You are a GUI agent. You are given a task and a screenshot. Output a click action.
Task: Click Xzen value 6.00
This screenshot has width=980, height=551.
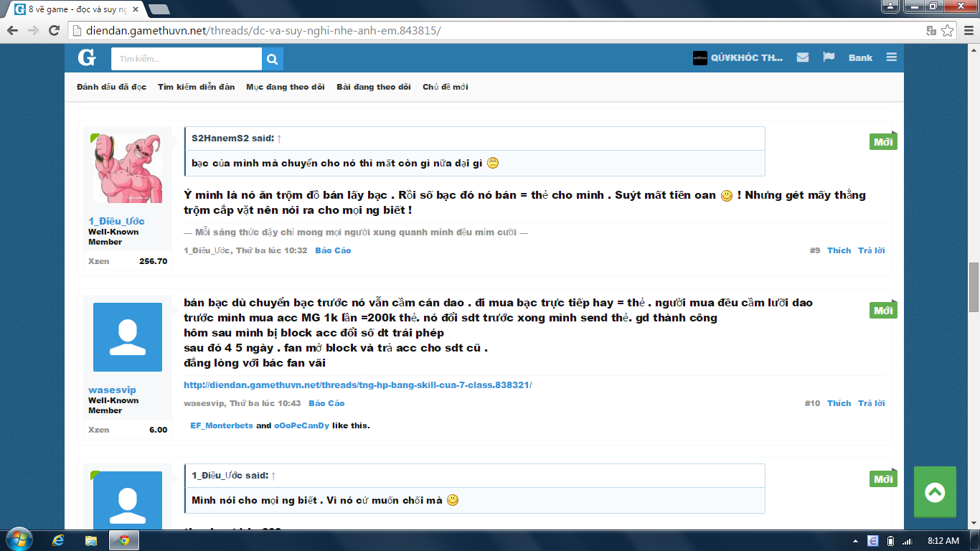(158, 430)
